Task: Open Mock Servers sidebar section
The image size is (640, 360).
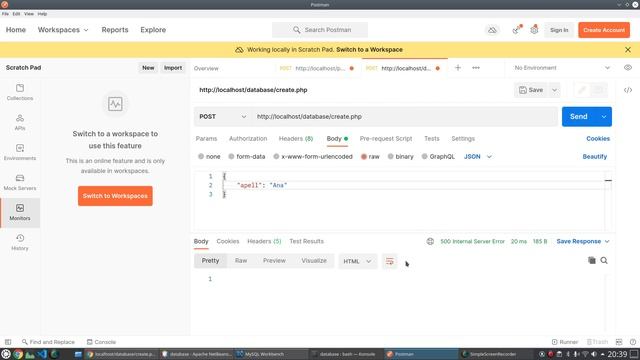Action: point(20,182)
